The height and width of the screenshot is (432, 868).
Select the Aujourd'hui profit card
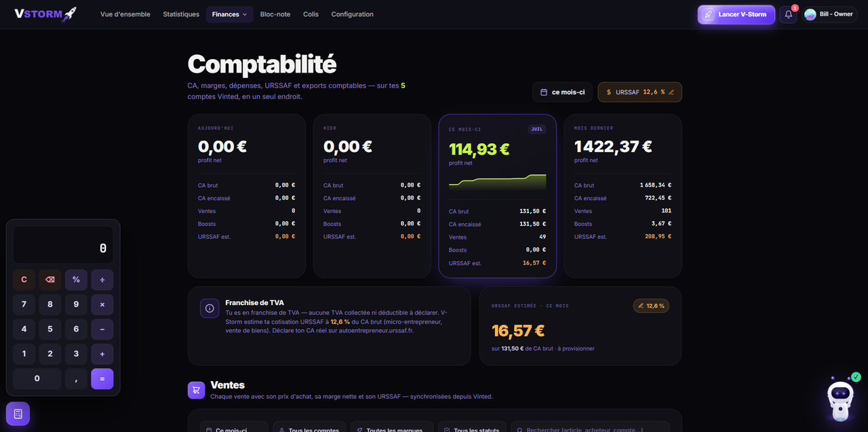247,196
